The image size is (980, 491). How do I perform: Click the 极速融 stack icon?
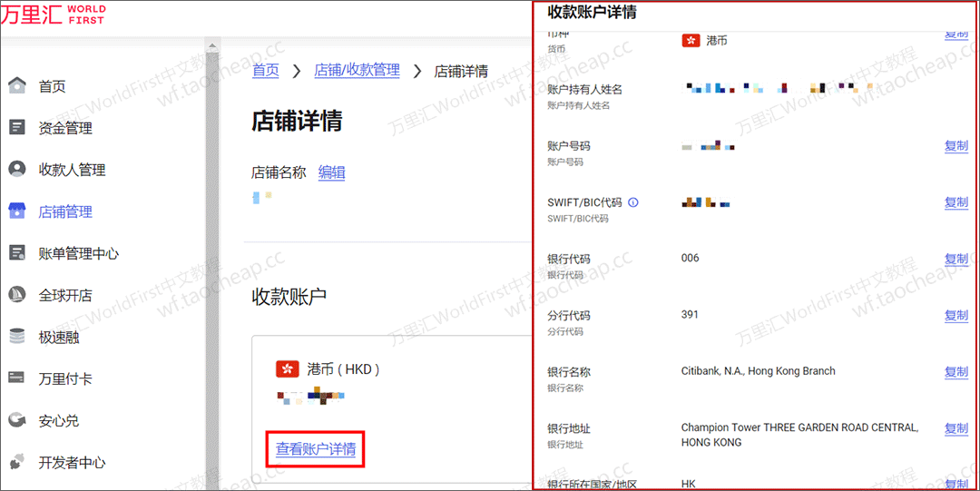pos(17,337)
